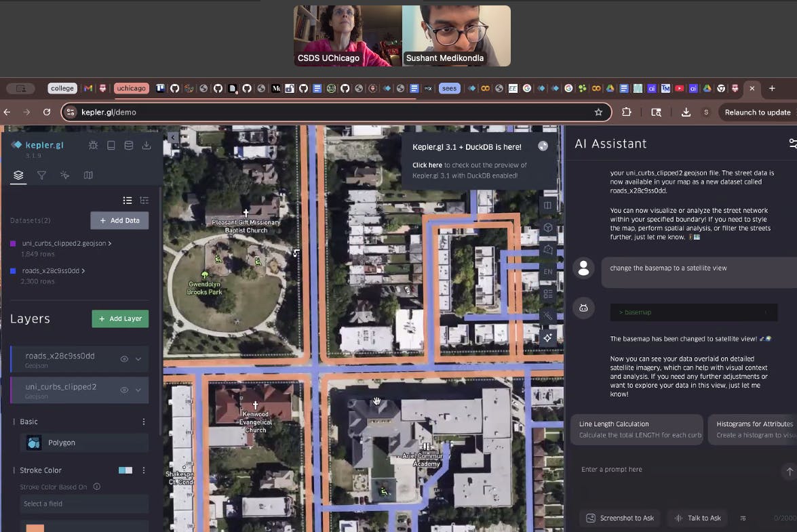
Task: Hide the uni_curbs_clipped2 layer
Action: point(124,390)
